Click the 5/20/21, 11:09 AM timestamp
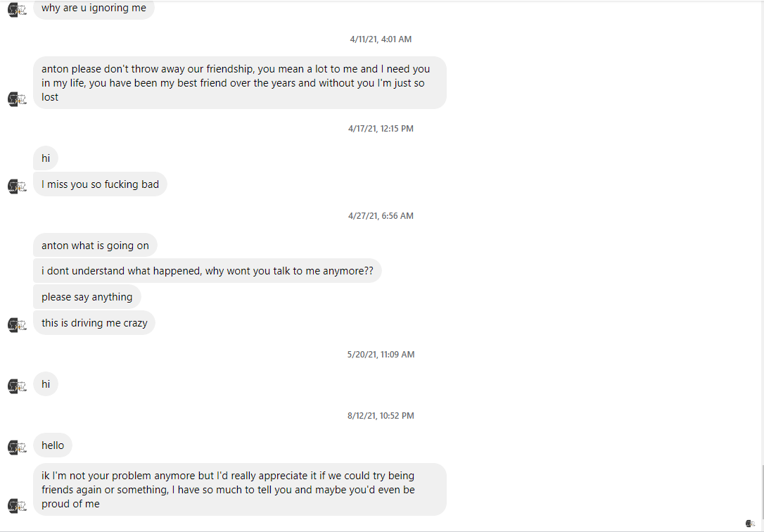764x532 pixels. 381,354
